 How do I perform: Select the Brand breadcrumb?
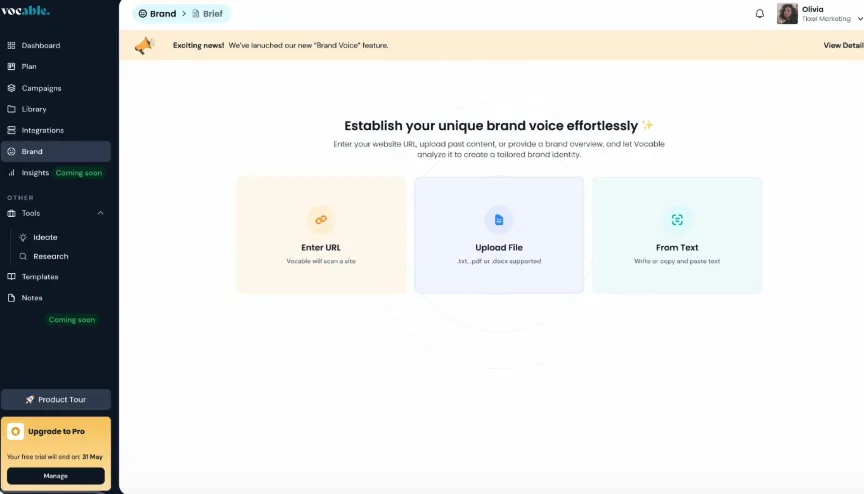[157, 14]
